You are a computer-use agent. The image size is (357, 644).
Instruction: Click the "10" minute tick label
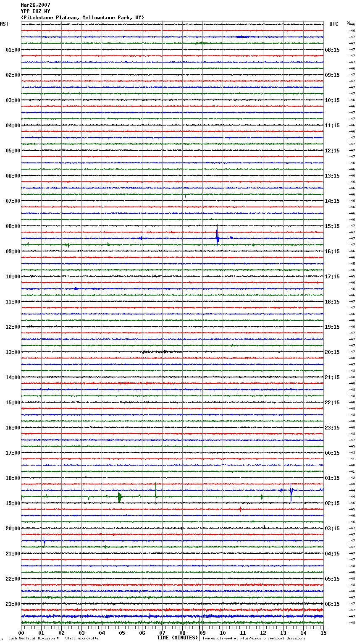point(223,633)
